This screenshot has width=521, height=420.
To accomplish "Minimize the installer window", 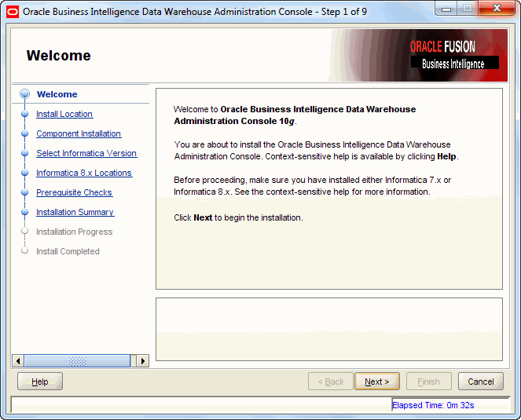I will [x=446, y=9].
